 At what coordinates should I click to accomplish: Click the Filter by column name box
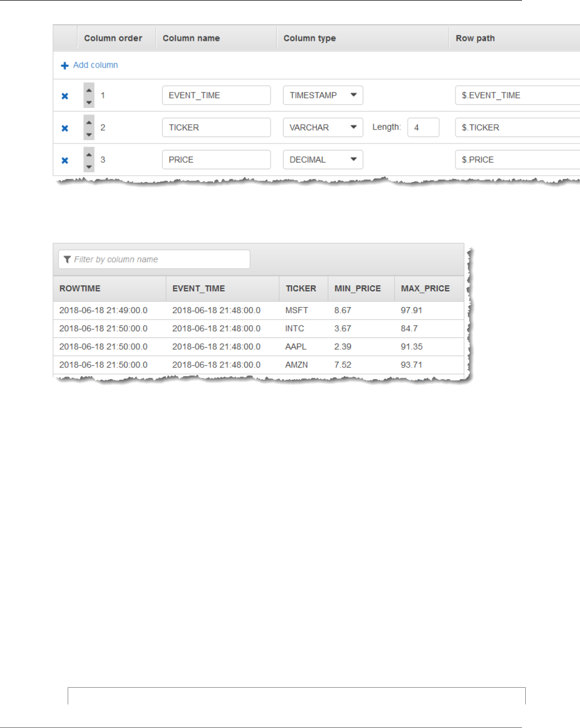pos(154,260)
